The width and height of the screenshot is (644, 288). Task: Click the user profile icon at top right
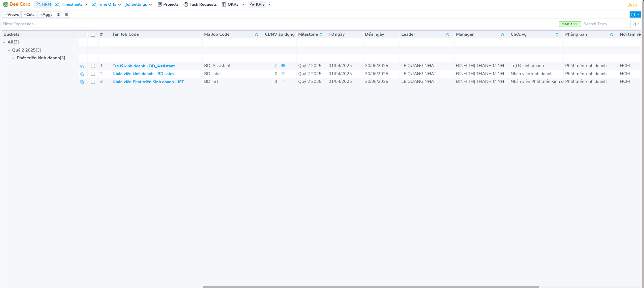(630, 5)
